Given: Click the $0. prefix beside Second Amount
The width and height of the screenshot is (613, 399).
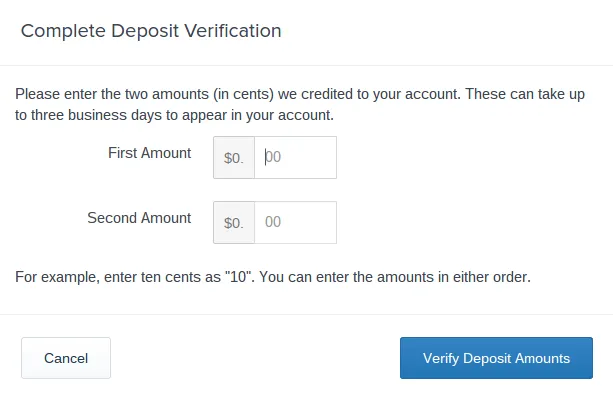Looking at the screenshot, I should (x=234, y=222).
